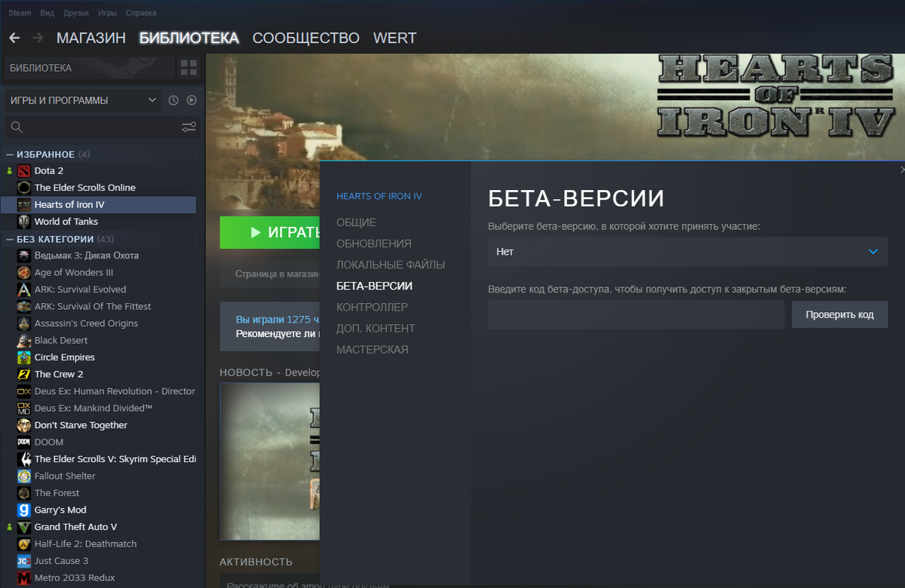Image resolution: width=905 pixels, height=588 pixels.
Task: Click the Garry's Mod icon
Action: [x=23, y=510]
